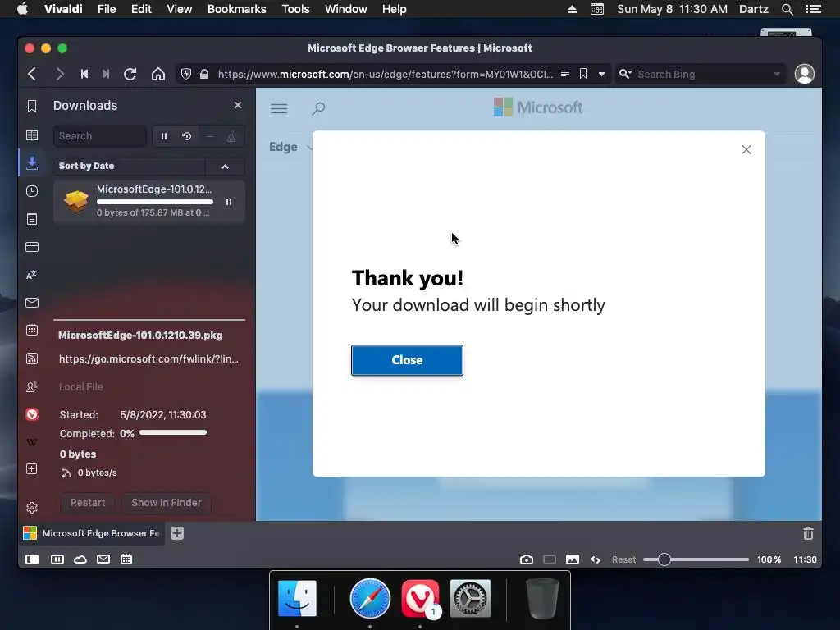Screen dimensions: 840x630
Task: Open search engine dropdown arrow
Action: tap(777, 75)
